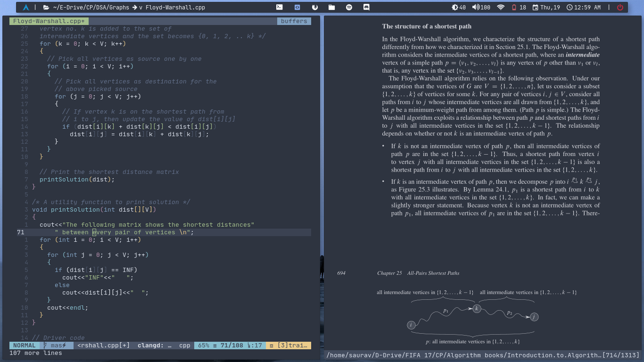Click the 'if (dist[i][k] + dist[k][j]' condition line
Screen dimensions: 644x362
click(139, 127)
